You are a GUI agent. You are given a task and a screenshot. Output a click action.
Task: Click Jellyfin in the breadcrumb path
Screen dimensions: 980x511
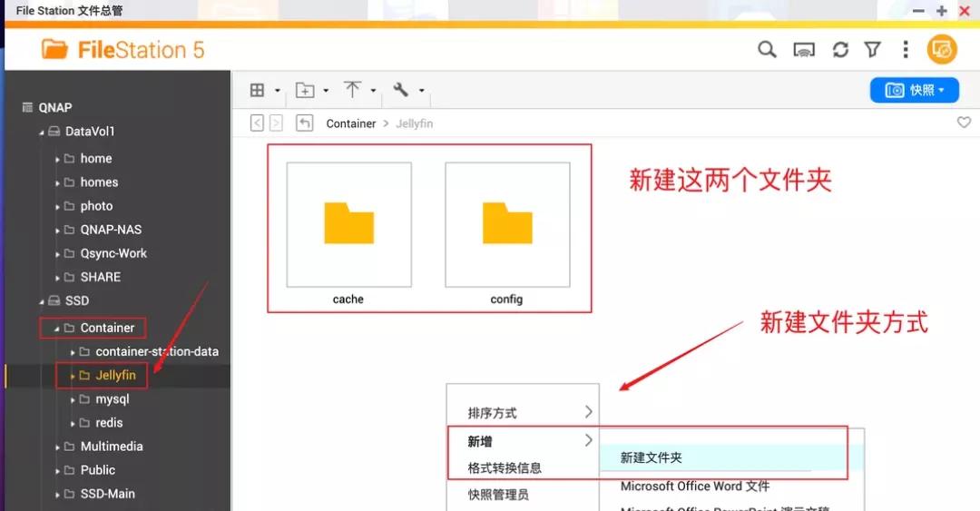415,123
